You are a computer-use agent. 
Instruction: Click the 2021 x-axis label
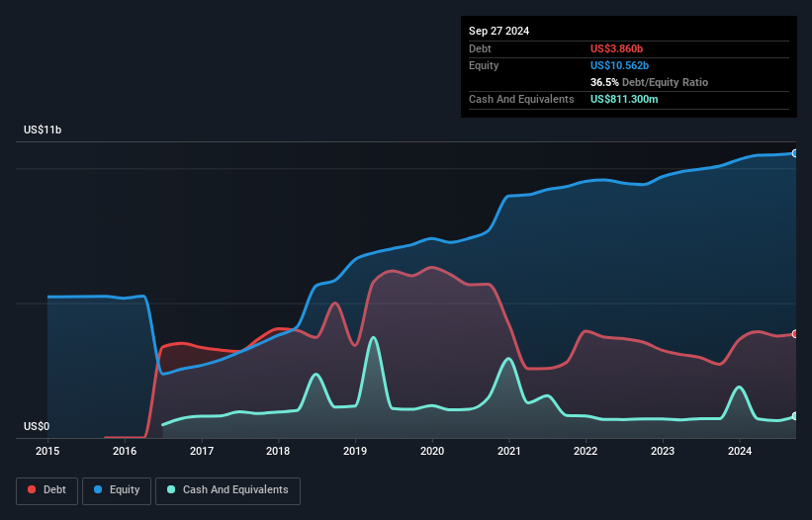pos(509,451)
